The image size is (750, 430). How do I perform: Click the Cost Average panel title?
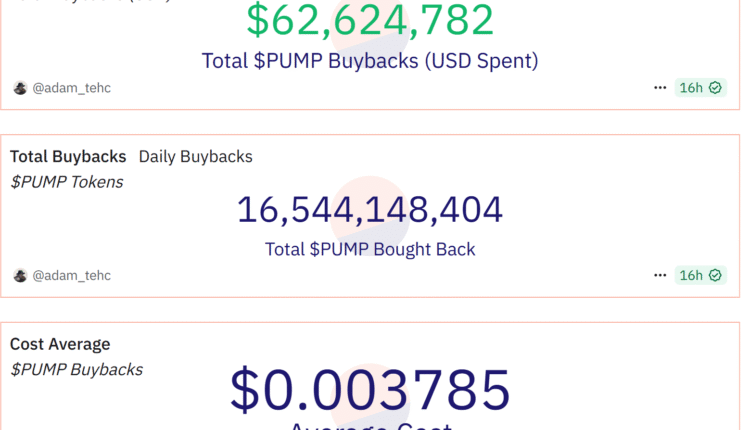[60, 344]
